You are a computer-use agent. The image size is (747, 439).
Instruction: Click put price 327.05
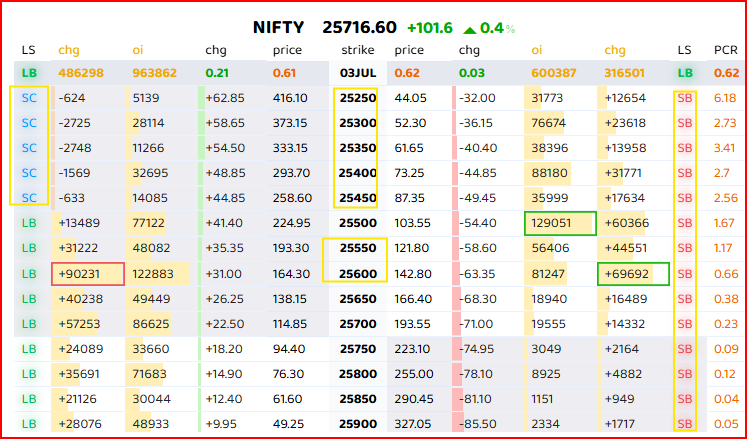[414, 424]
